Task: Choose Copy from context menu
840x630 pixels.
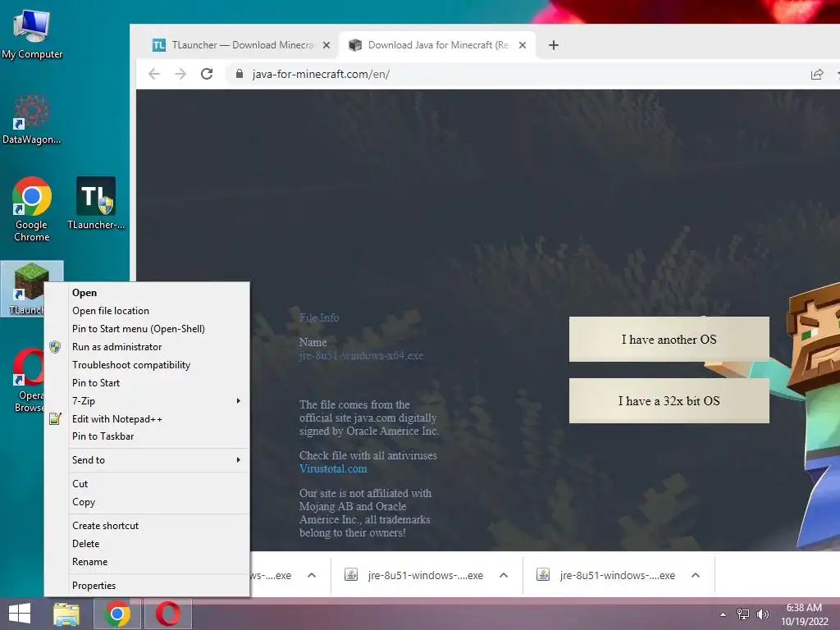Action: pyautogui.click(x=159, y=502)
